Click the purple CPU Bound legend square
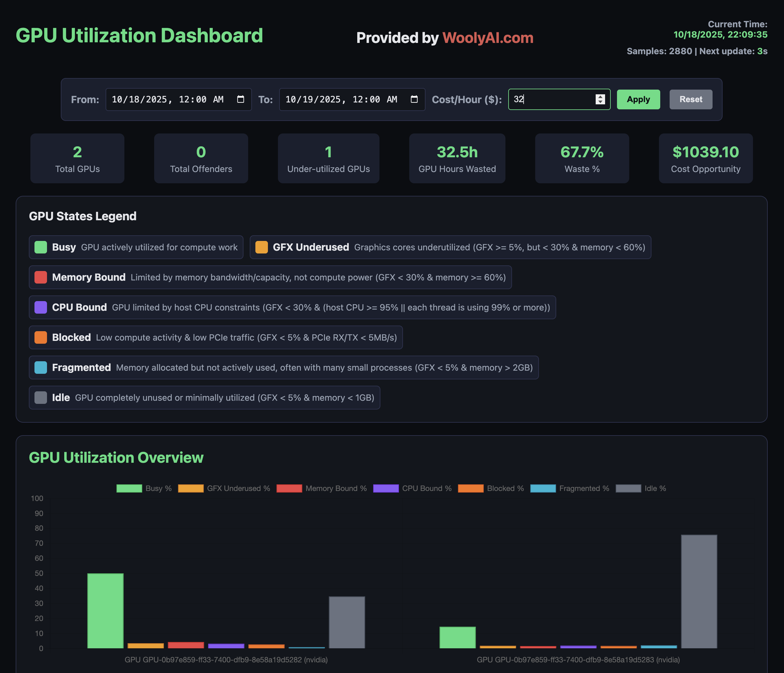 [x=40, y=307]
